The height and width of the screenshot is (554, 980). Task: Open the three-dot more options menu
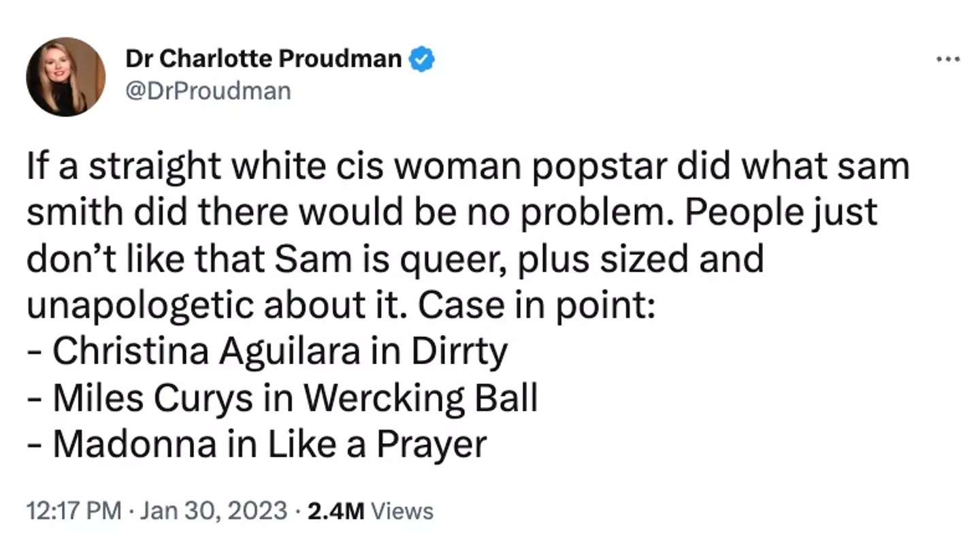tap(947, 60)
